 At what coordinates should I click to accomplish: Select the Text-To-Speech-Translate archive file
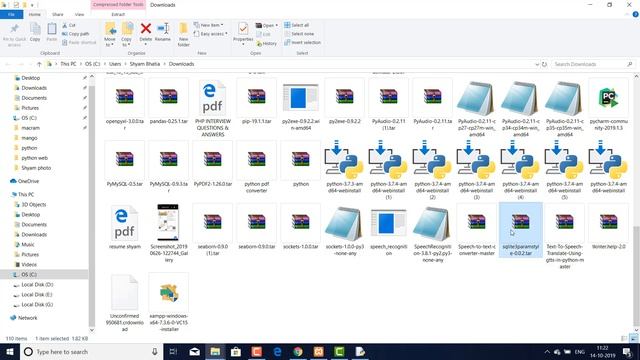(x=564, y=237)
